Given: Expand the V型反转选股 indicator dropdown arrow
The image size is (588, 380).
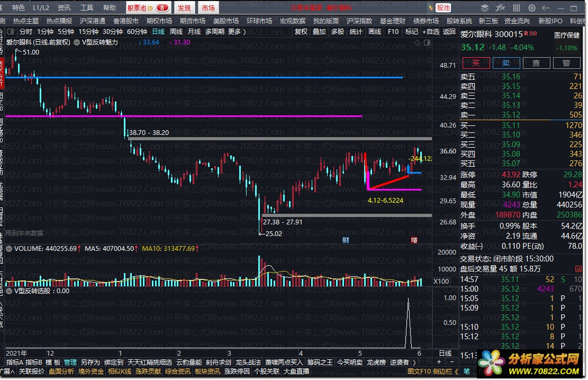Looking at the screenshot, I should click(9, 291).
